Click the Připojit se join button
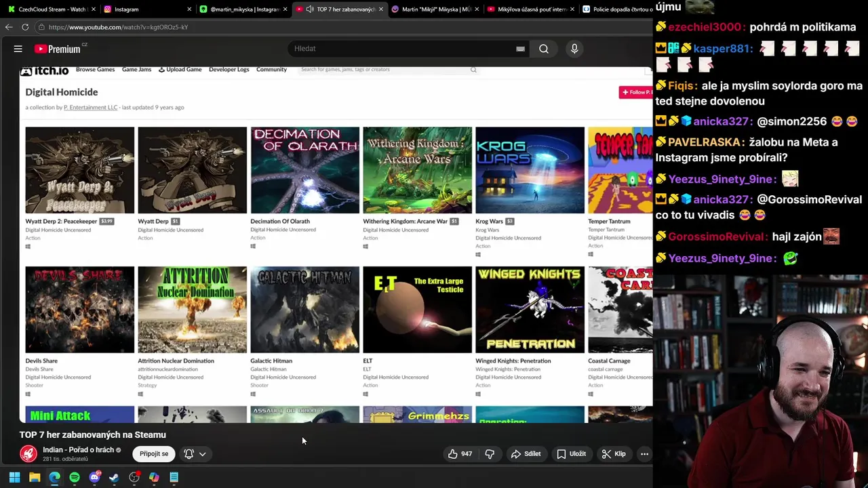Screen dimensions: 868x488 click(154, 454)
